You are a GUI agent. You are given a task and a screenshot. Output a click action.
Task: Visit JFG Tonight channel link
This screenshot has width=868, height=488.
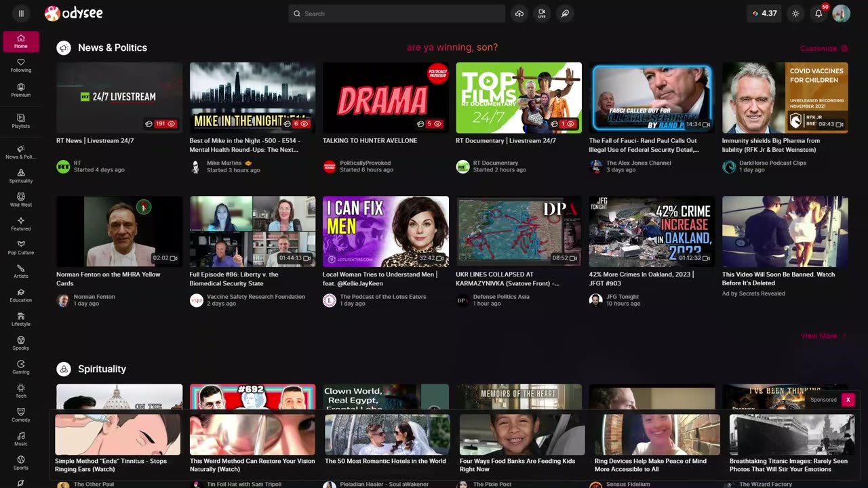pos(623,296)
